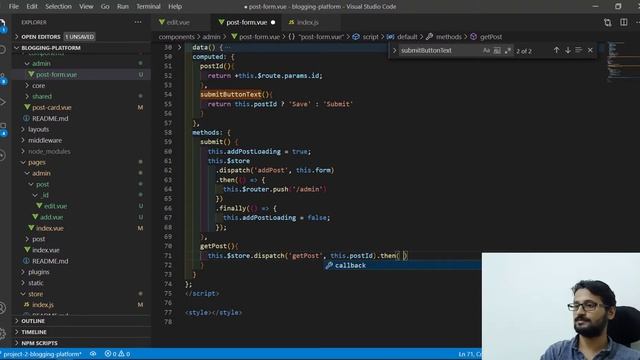Open the Selection menu
The height and width of the screenshot is (360, 640).
coord(58,7)
